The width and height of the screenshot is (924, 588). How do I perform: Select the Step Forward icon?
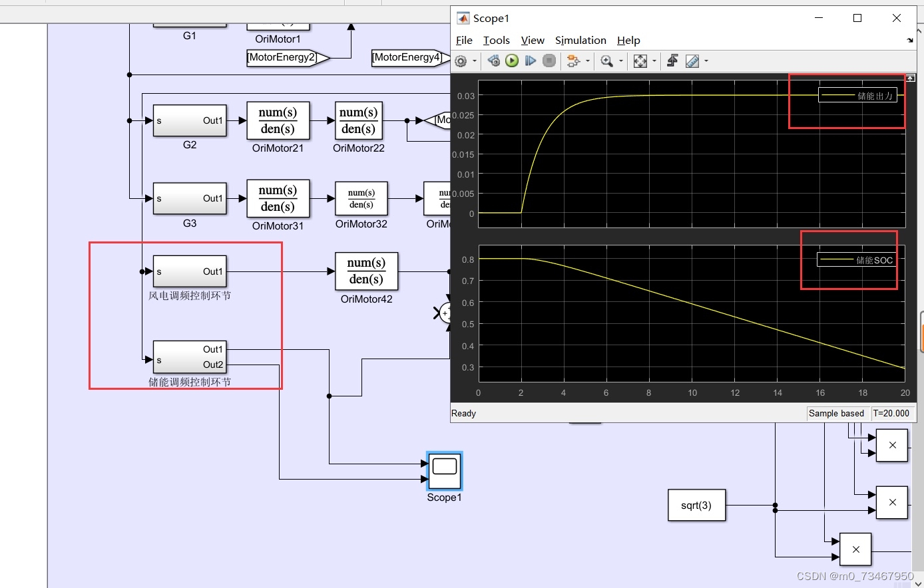(x=530, y=61)
